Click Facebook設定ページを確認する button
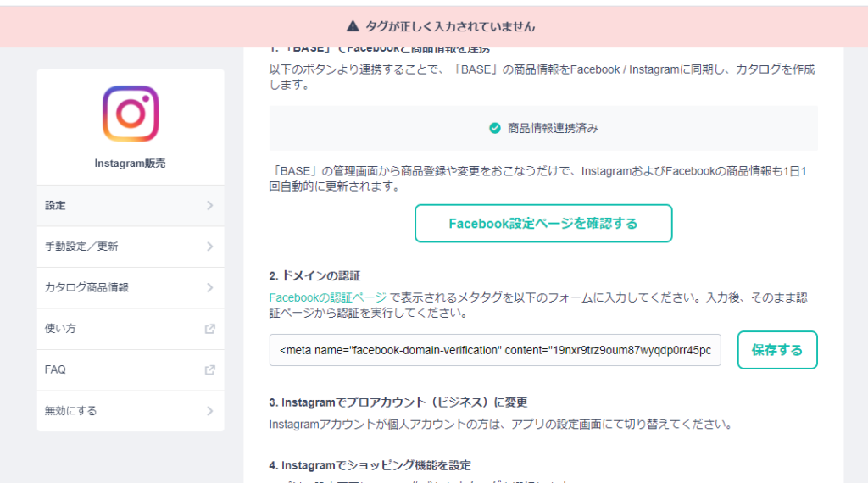868x483 pixels. click(543, 224)
